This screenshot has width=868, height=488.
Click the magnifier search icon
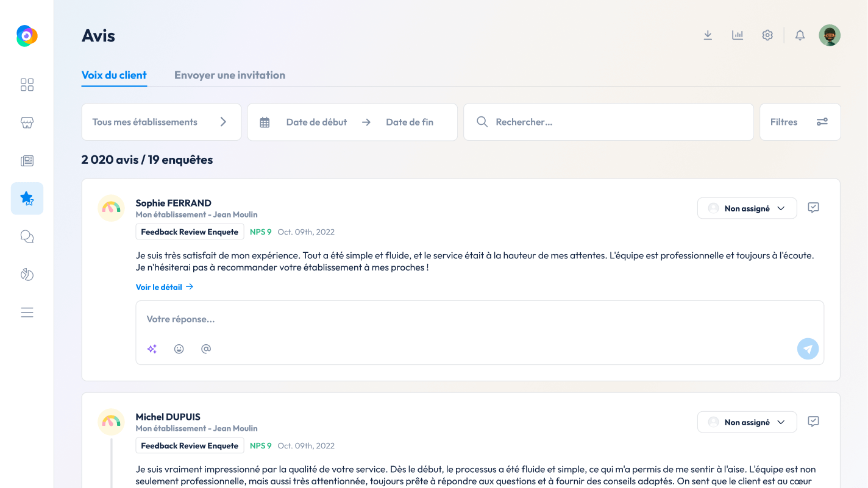tap(482, 122)
